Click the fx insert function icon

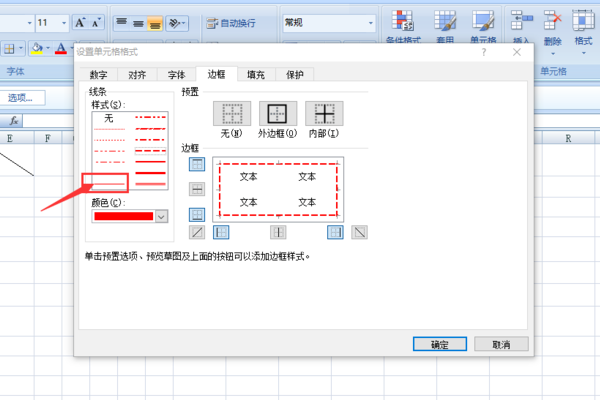click(x=14, y=121)
